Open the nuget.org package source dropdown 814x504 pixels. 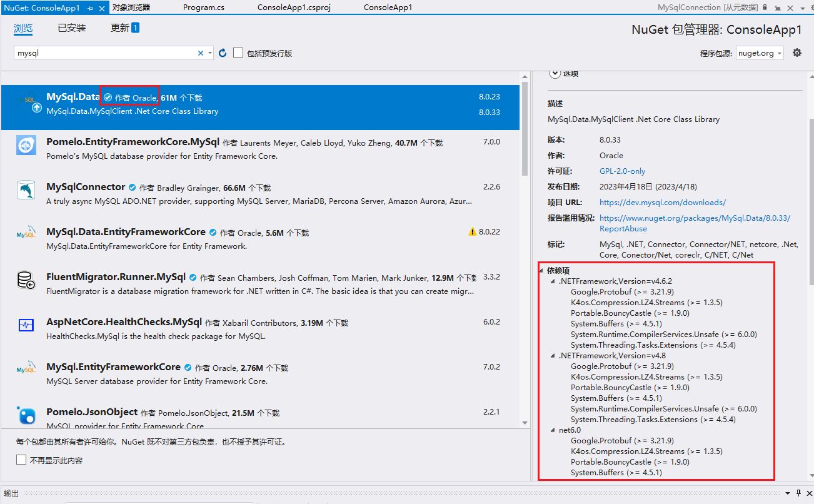760,53
